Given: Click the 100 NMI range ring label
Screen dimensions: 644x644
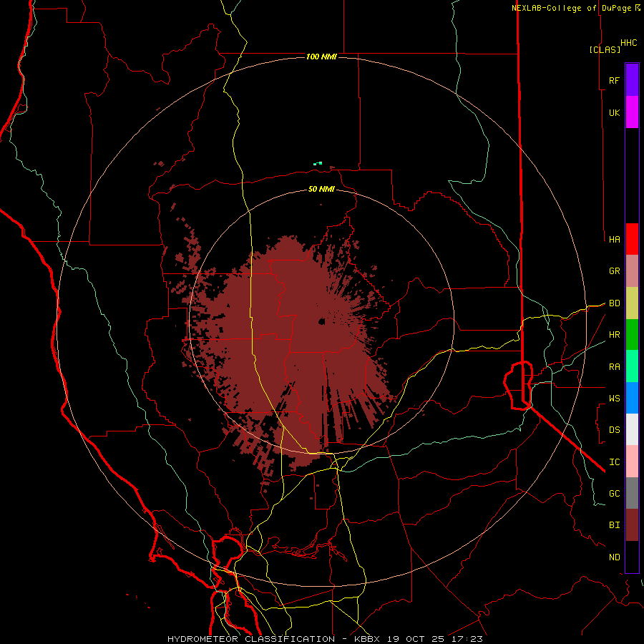Looking at the screenshot, I should pyautogui.click(x=321, y=57).
